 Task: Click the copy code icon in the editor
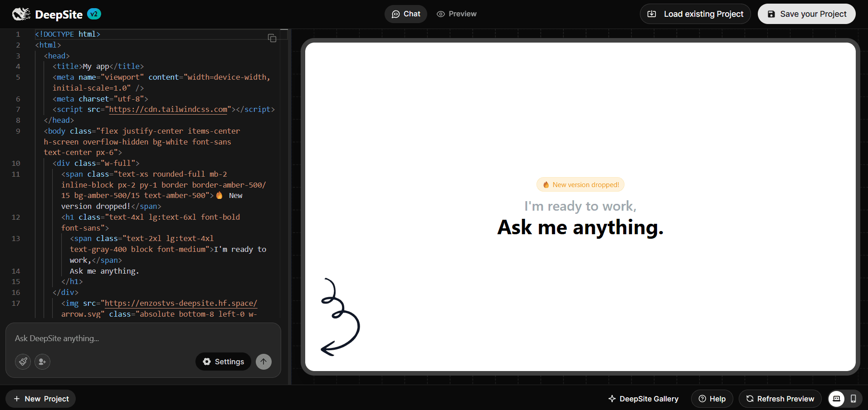(x=272, y=38)
